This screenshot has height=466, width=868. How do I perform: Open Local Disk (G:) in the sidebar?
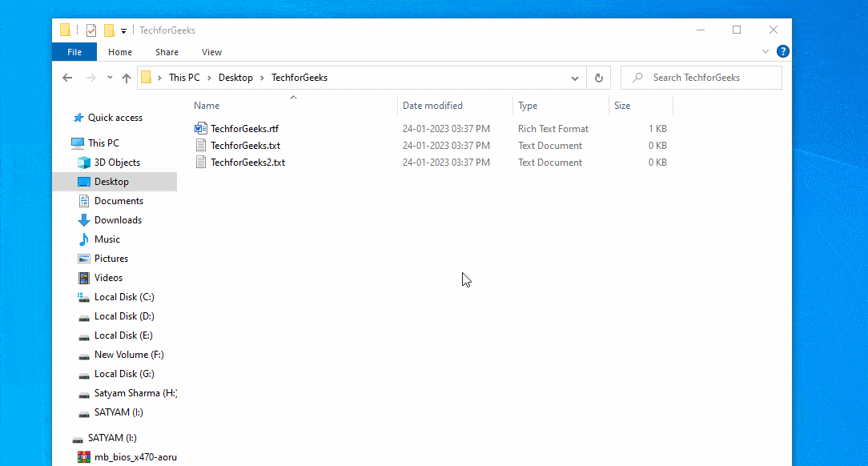click(124, 374)
